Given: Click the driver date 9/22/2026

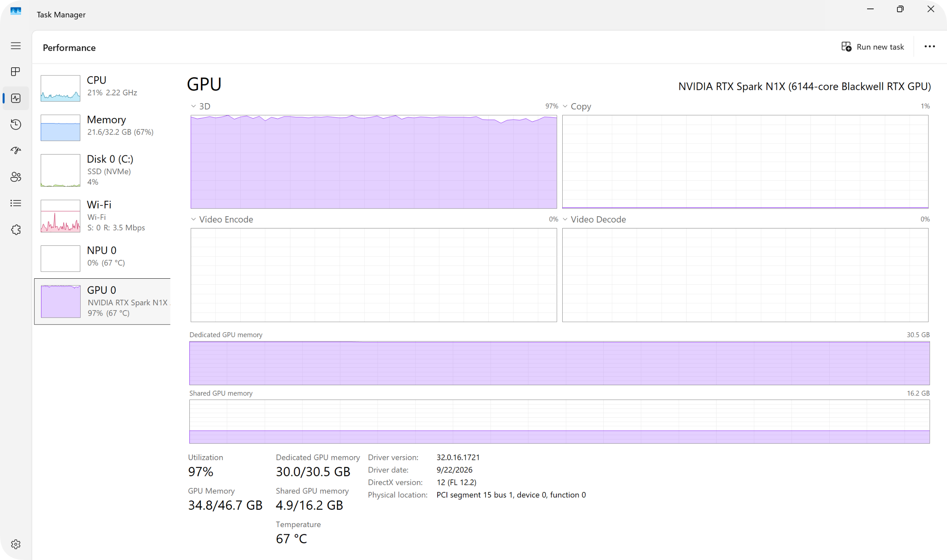Looking at the screenshot, I should 454,470.
